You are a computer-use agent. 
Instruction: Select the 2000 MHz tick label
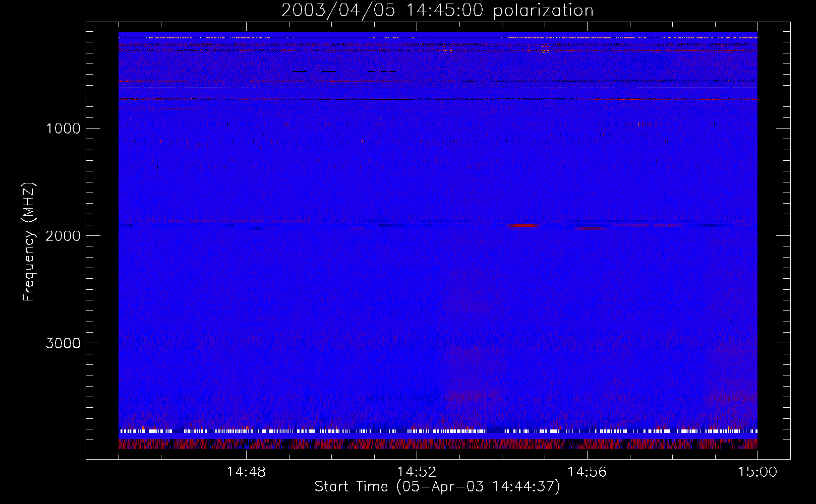63,236
